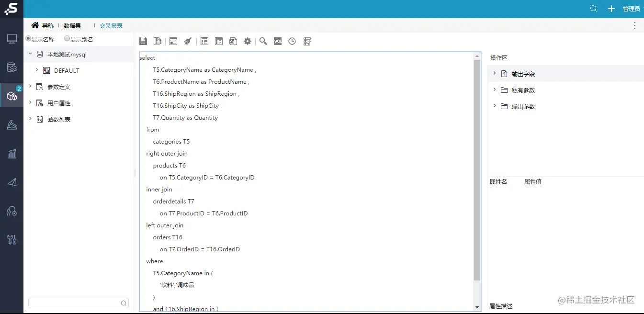644x314 pixels.
Task: Click the 管理员 user label
Action: (631, 9)
